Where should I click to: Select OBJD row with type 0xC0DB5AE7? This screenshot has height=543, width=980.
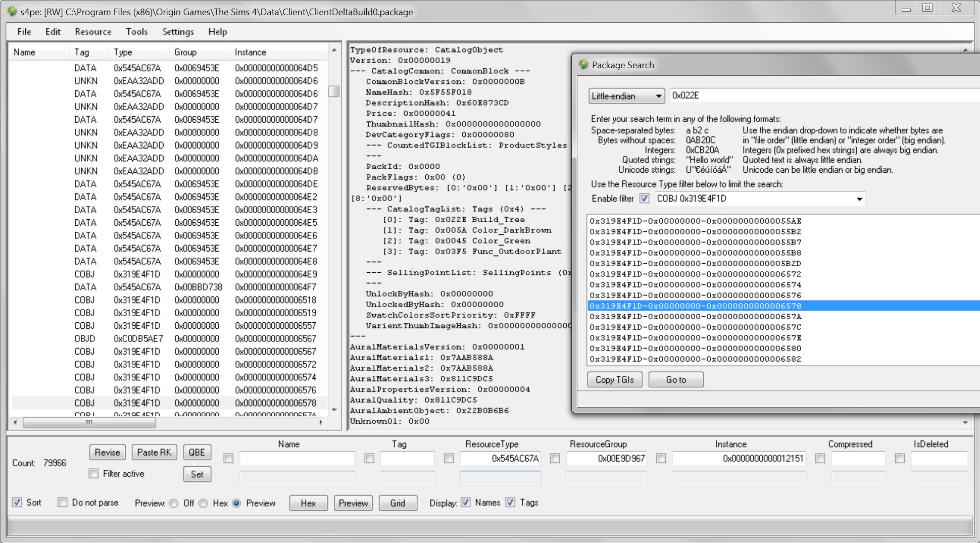[170, 338]
